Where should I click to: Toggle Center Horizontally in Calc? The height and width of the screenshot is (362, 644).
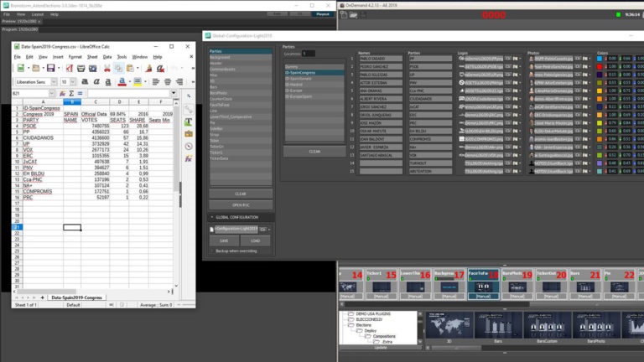pyautogui.click(x=168, y=81)
